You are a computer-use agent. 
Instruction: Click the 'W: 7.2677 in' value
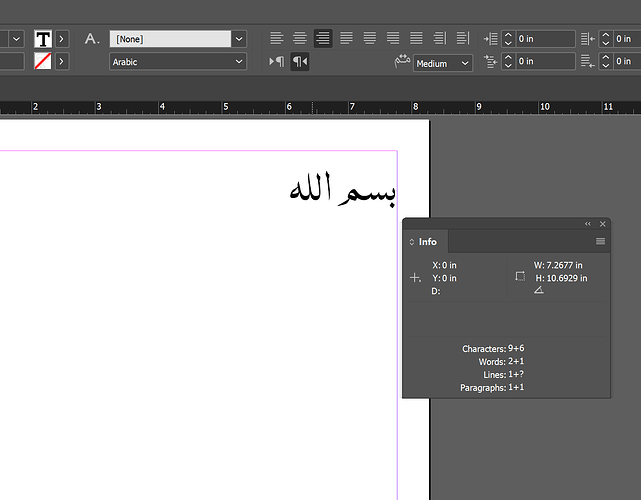(558, 265)
